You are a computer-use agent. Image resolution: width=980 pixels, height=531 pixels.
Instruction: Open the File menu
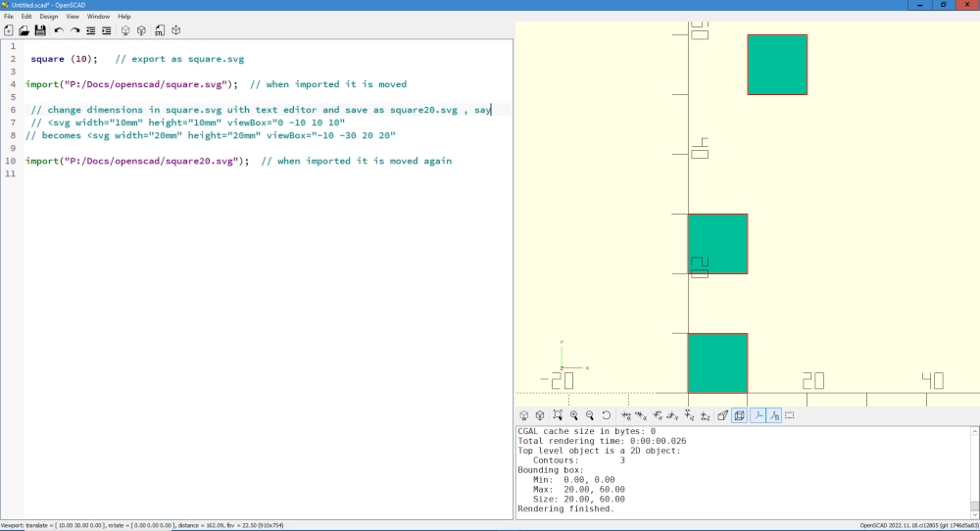click(9, 17)
